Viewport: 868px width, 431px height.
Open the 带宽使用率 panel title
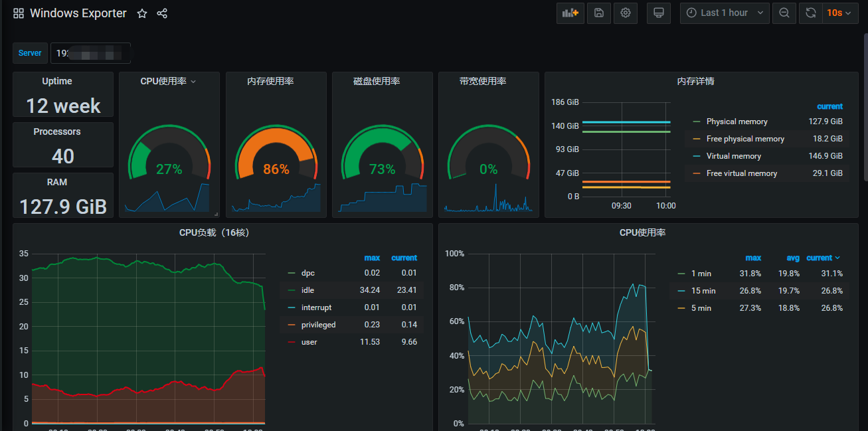coord(483,81)
